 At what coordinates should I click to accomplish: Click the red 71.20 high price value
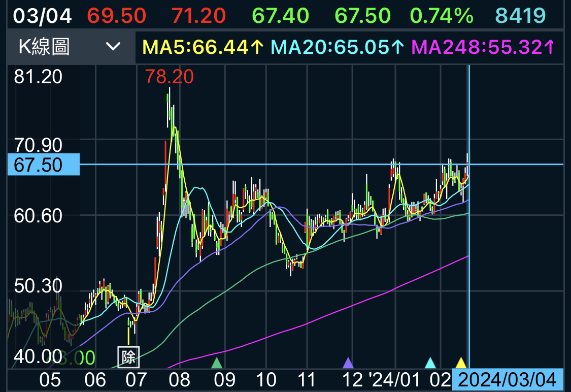(198, 16)
